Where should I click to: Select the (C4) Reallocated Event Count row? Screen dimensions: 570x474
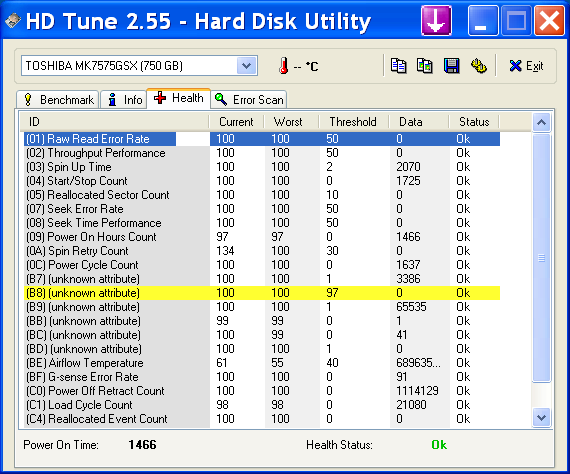click(262, 419)
